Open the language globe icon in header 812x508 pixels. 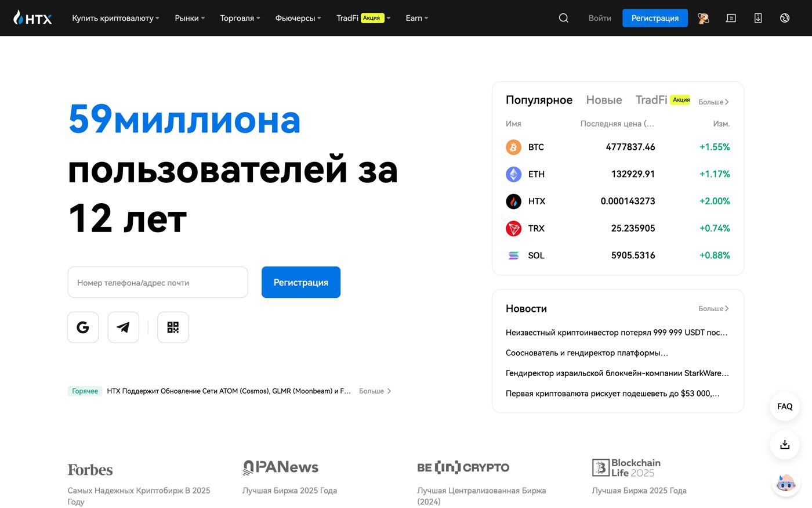tap(785, 18)
